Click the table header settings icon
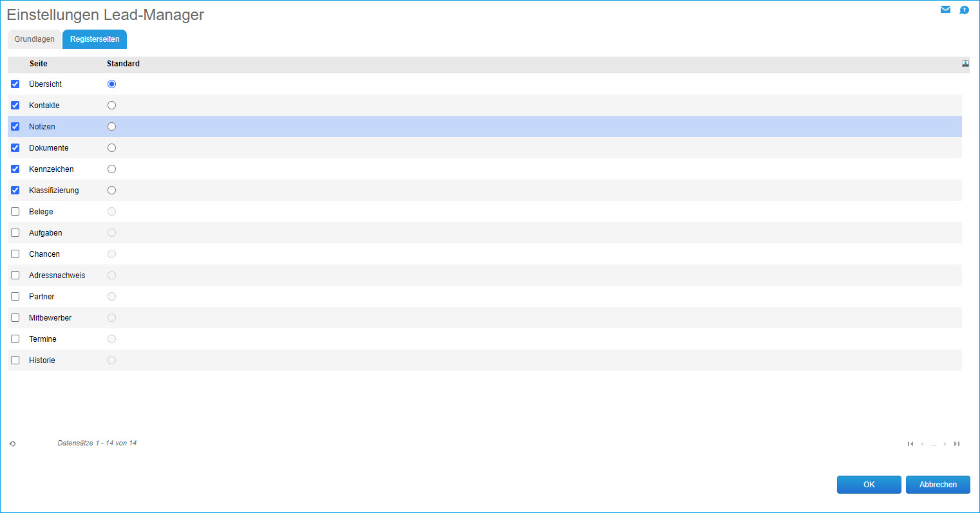 (965, 64)
